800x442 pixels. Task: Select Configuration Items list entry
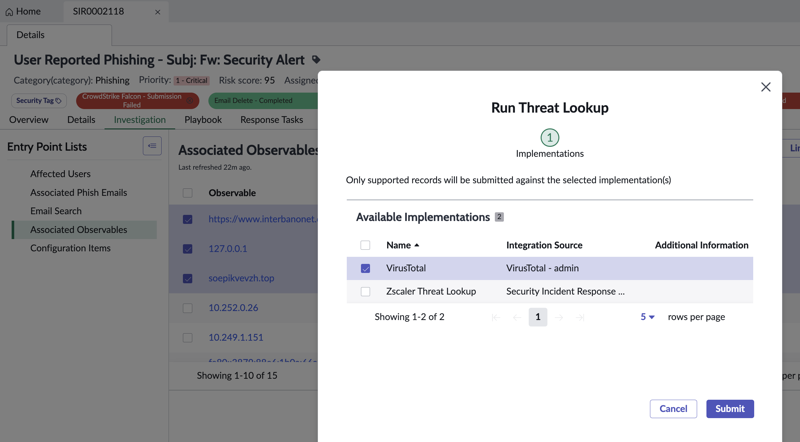[x=70, y=248]
